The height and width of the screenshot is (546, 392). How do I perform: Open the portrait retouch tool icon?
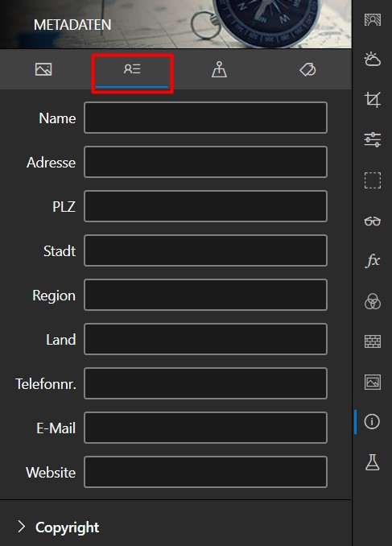tap(372, 20)
